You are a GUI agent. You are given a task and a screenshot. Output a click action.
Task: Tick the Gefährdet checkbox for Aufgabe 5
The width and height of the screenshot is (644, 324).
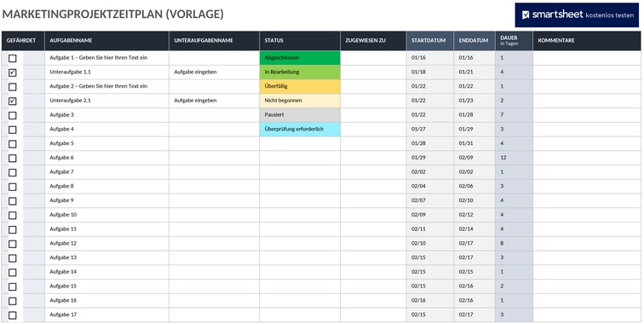(x=13, y=144)
